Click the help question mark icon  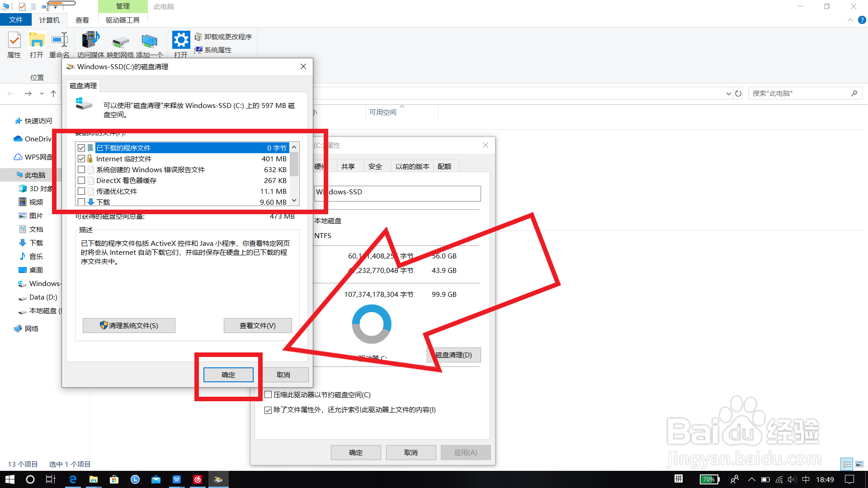862,20
